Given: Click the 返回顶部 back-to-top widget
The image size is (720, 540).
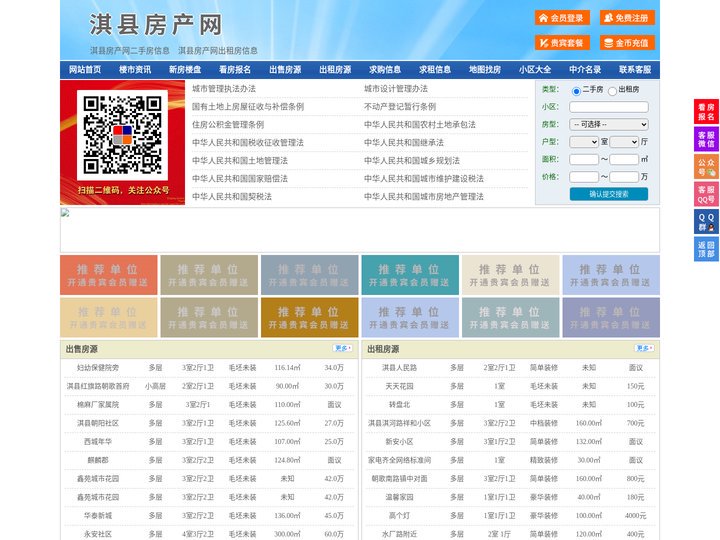Looking at the screenshot, I should (x=706, y=249).
